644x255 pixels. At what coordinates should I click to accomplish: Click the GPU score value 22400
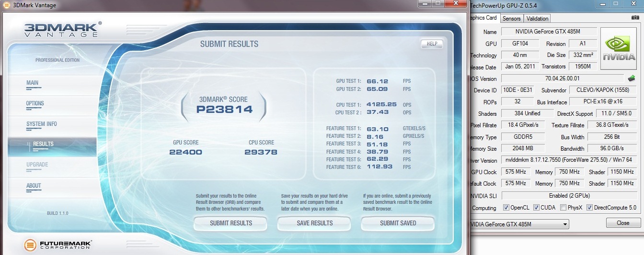(x=185, y=153)
